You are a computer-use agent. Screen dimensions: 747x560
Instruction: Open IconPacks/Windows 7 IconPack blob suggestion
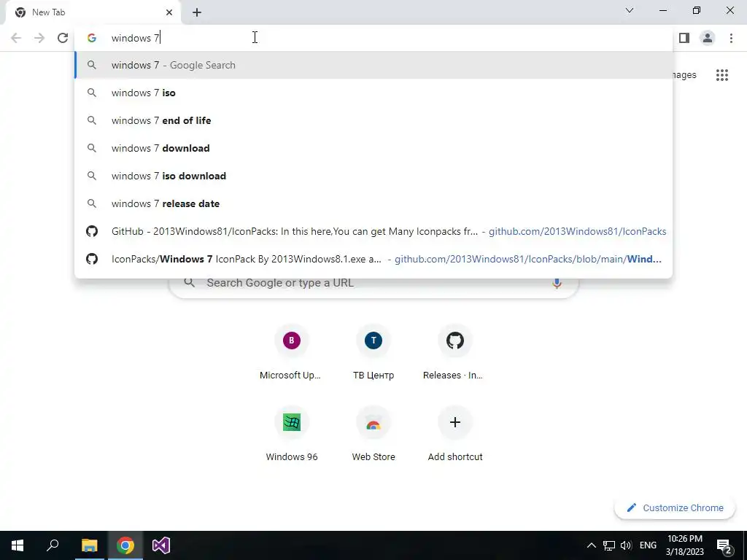pos(374,259)
